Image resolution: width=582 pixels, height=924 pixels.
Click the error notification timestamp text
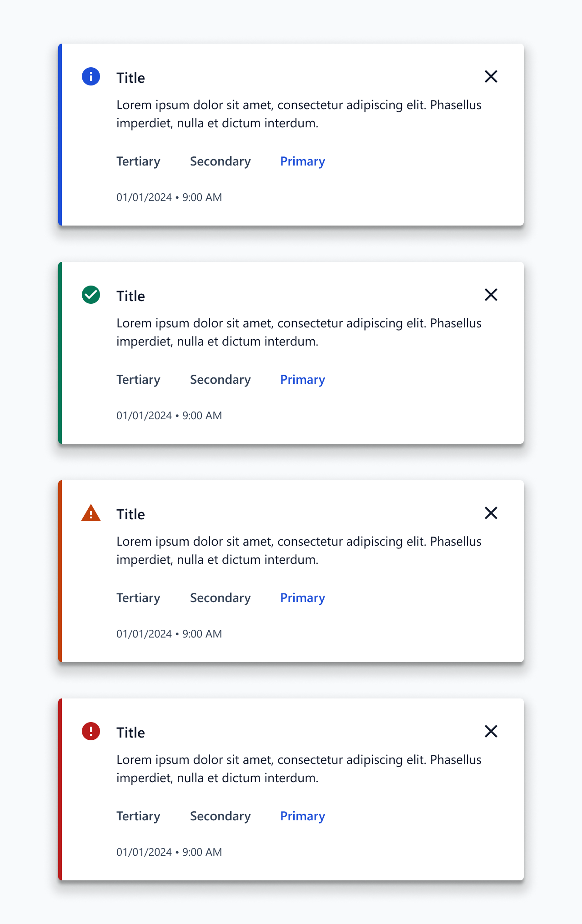coord(169,852)
